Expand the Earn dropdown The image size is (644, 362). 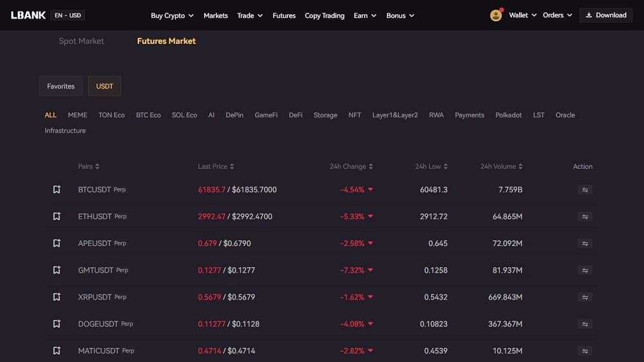coord(365,15)
